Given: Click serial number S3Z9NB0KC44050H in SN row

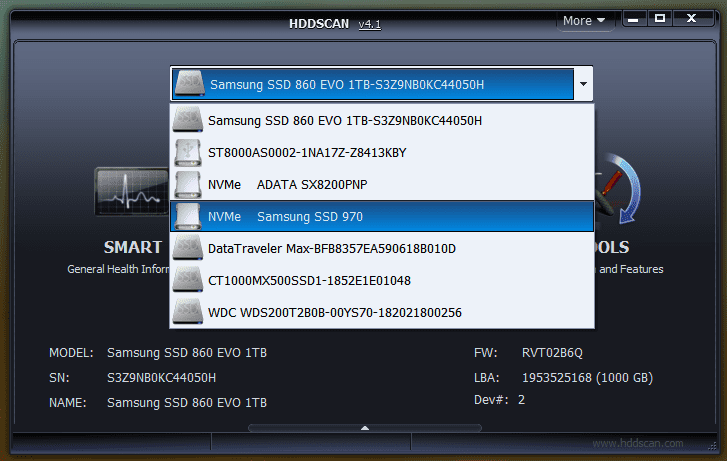Looking at the screenshot, I should [161, 378].
